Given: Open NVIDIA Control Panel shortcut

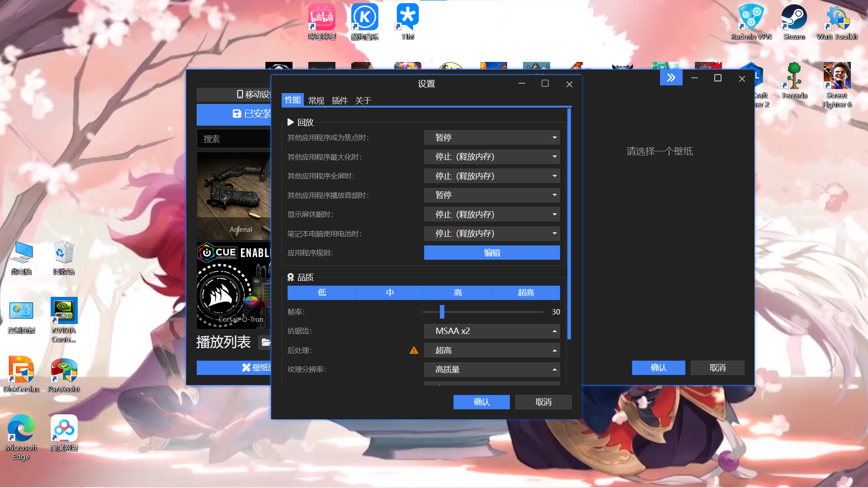Looking at the screenshot, I should [x=64, y=320].
